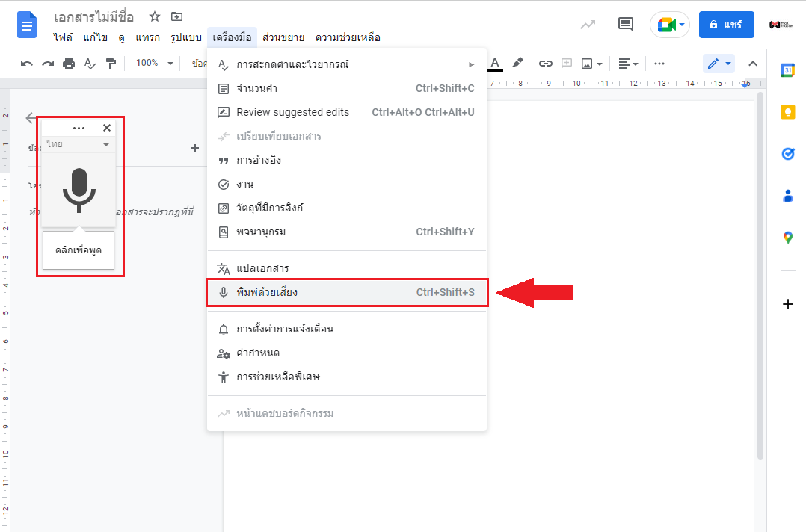Select พจนานุกรม dictionary item
806x532 pixels.
point(347,232)
